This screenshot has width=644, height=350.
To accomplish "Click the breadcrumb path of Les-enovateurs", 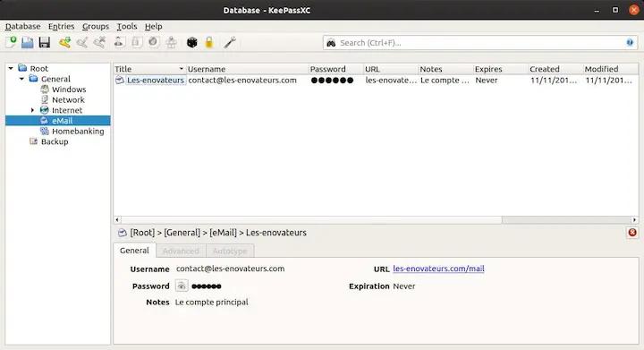I will coord(218,233).
